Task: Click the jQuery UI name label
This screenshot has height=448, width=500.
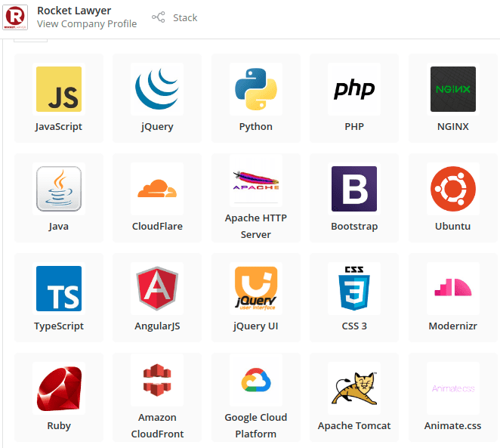Action: tap(256, 326)
